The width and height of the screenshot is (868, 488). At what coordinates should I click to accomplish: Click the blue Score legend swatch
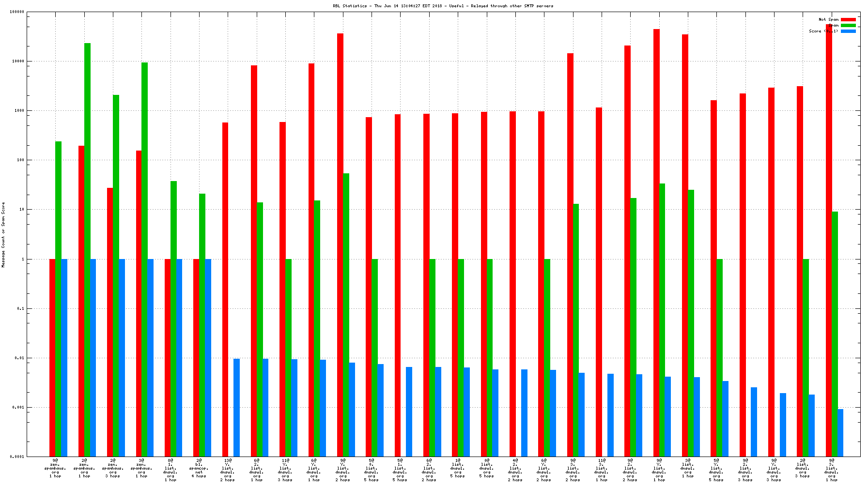pos(848,31)
